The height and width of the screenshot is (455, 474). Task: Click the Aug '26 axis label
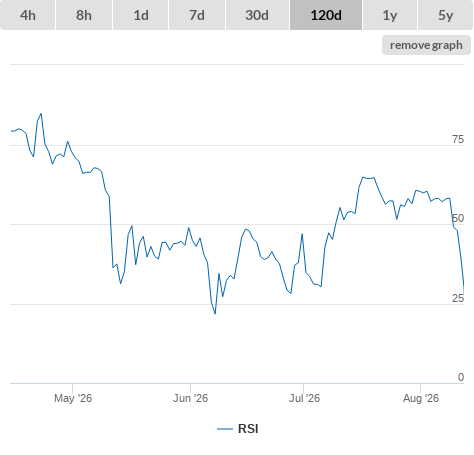(x=421, y=398)
